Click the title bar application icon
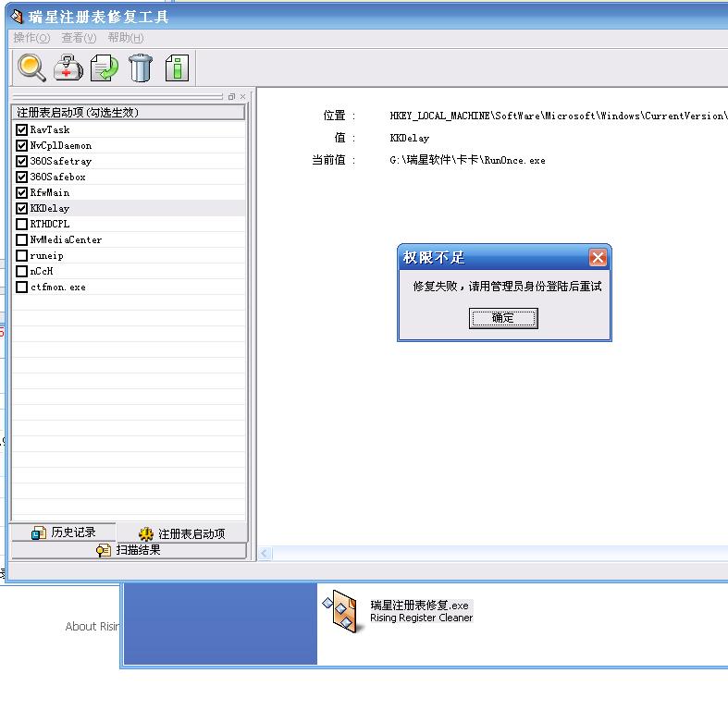The width and height of the screenshot is (728, 710). [17, 17]
